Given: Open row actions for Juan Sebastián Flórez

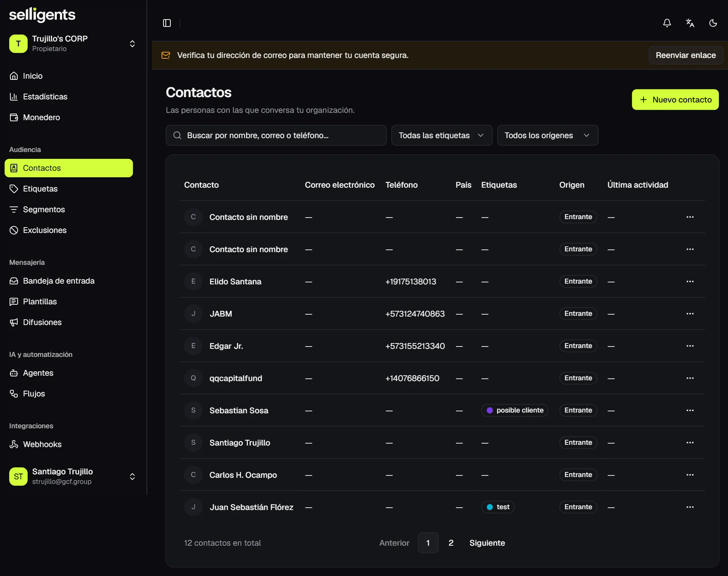Looking at the screenshot, I should [690, 507].
